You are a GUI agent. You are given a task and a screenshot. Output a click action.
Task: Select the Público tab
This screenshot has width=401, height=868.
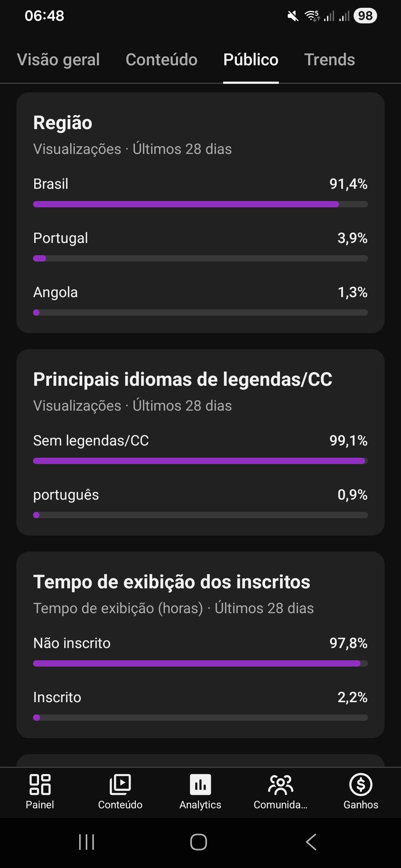point(251,60)
